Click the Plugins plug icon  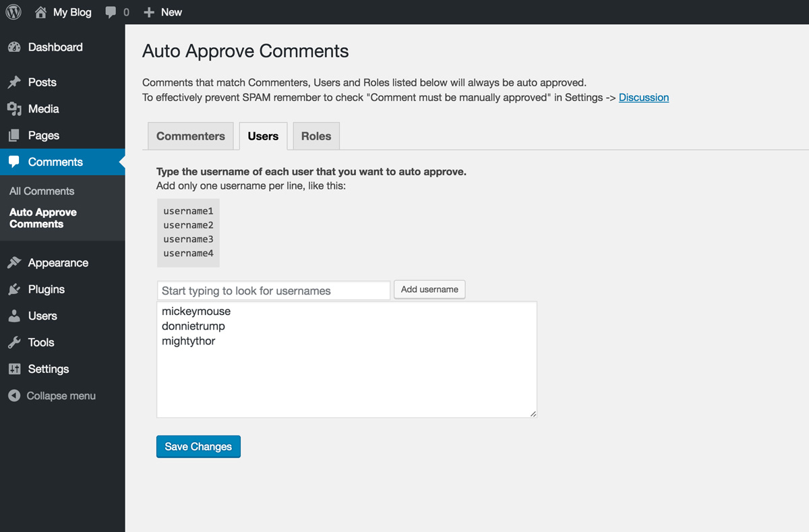[14, 289]
